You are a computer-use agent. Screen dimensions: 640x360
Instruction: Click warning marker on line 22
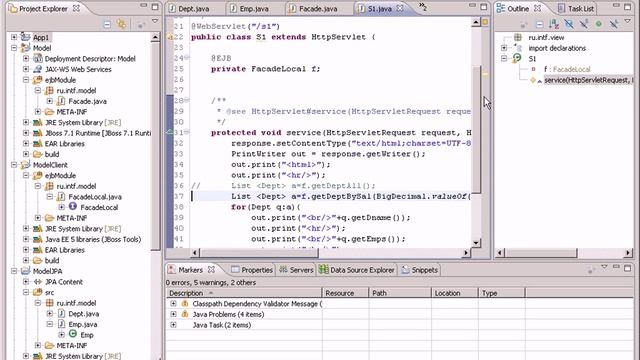pos(170,37)
